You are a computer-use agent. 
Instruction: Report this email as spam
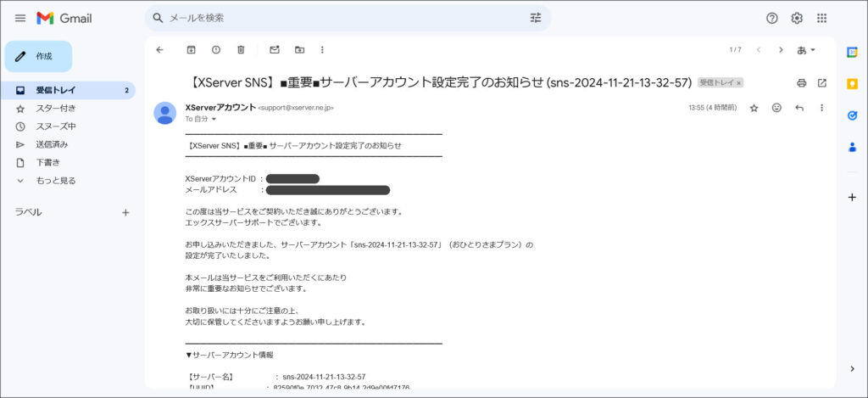(216, 50)
